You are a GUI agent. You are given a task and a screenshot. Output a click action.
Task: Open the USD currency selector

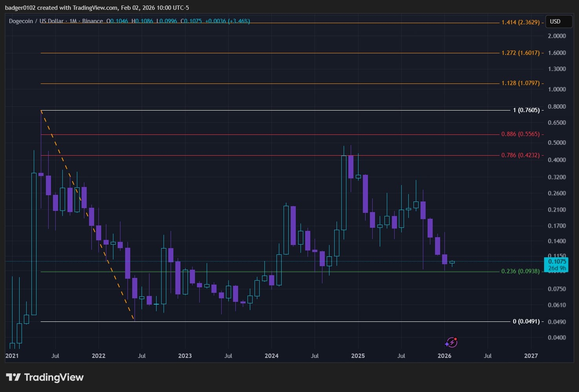click(555, 22)
